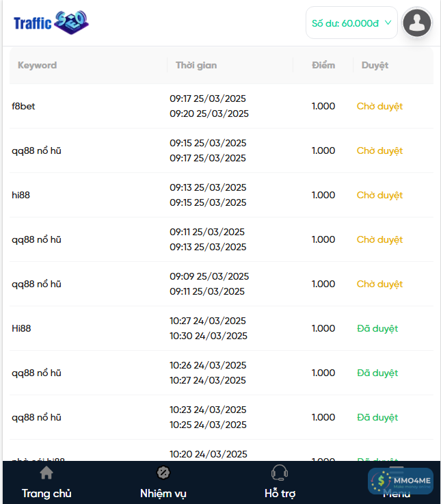Click Chờ duyệt status for hi88

(379, 195)
